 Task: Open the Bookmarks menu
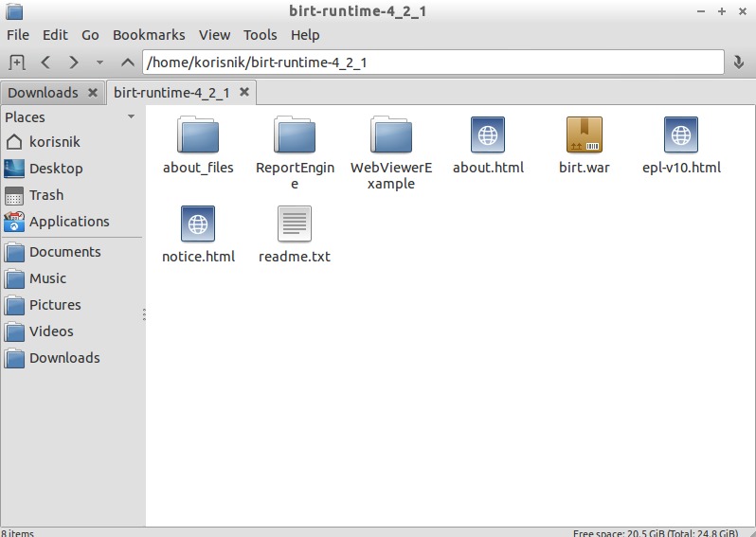(149, 35)
